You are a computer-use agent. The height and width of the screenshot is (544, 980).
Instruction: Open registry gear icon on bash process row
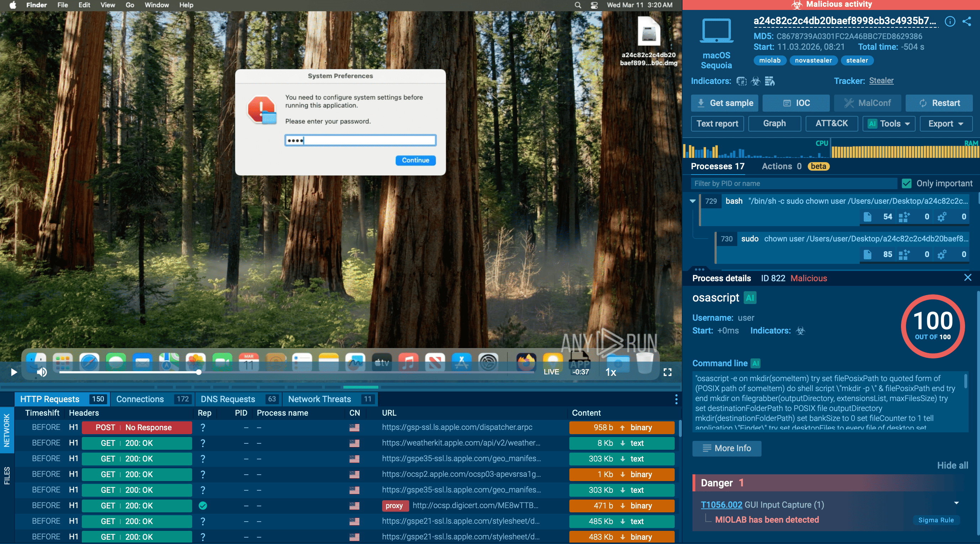coord(942,217)
